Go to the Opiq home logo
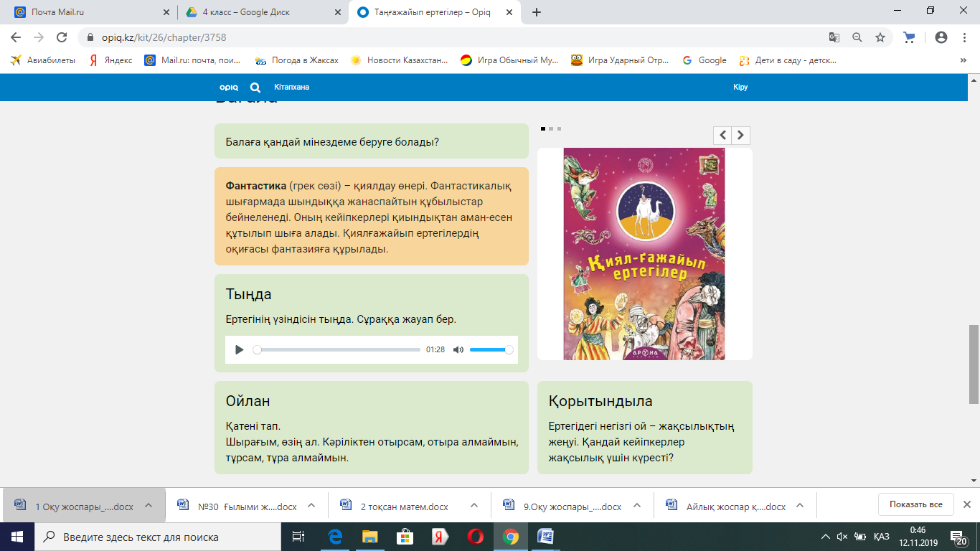 [x=229, y=88]
